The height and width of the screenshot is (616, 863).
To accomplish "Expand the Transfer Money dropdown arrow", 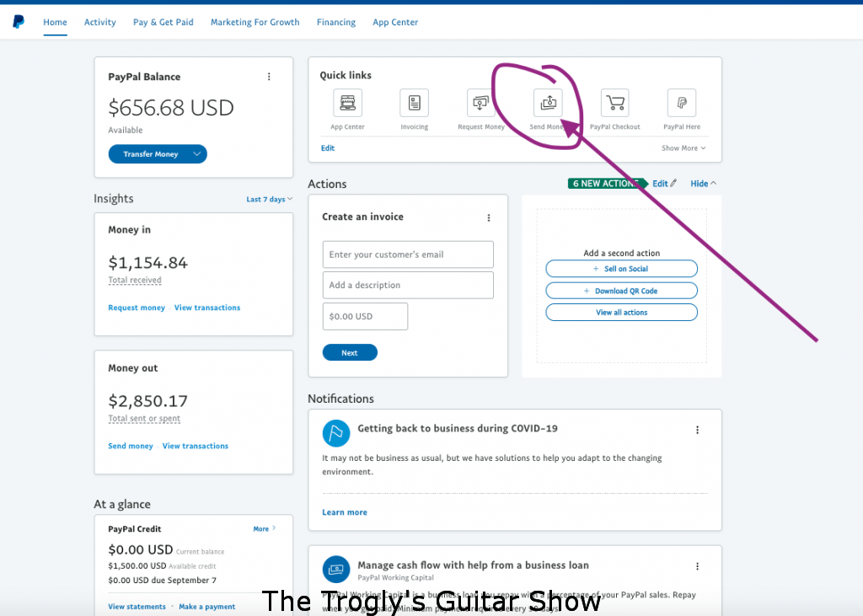I will tap(197, 154).
